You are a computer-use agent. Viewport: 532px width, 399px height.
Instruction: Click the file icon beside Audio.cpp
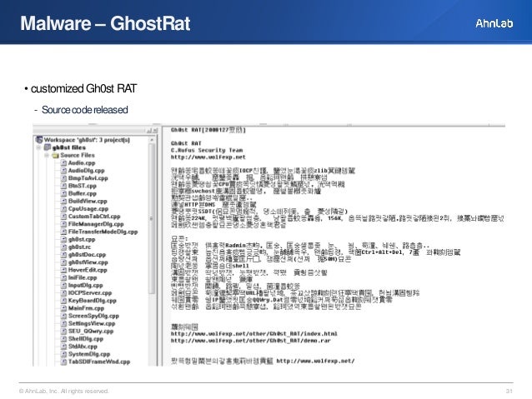click(x=63, y=162)
